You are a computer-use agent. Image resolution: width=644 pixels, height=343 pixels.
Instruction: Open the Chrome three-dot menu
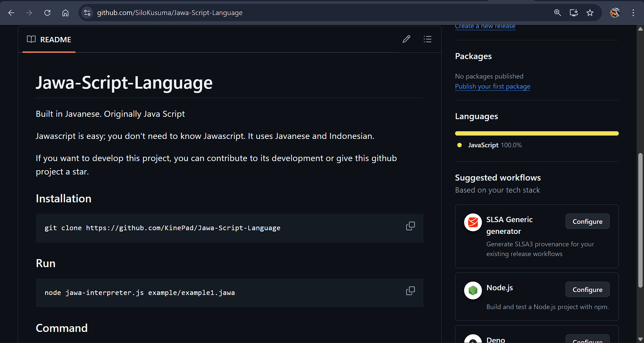tap(633, 13)
